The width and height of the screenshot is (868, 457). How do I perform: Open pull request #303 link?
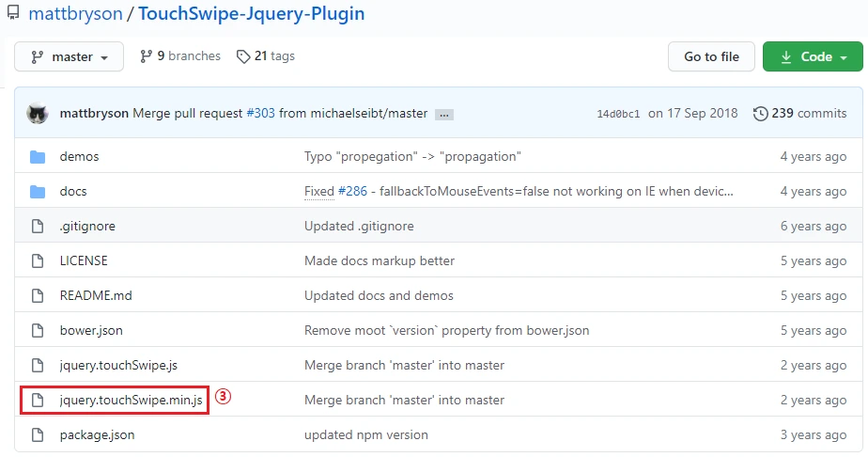click(260, 113)
